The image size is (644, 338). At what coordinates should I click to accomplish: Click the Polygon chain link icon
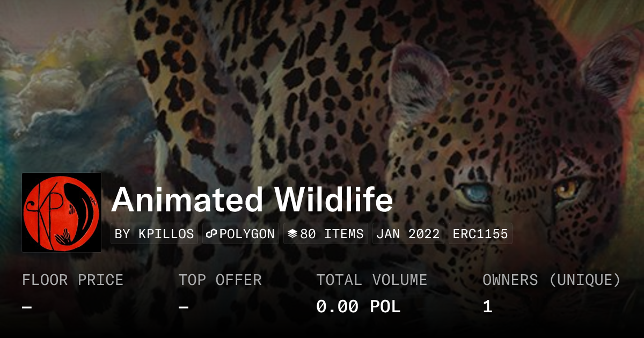click(x=211, y=234)
